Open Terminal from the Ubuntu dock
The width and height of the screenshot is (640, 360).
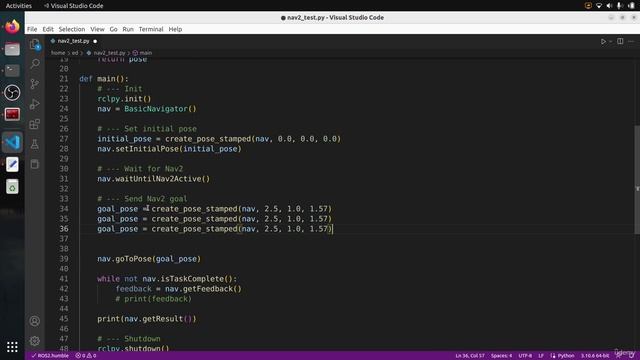coord(12,71)
